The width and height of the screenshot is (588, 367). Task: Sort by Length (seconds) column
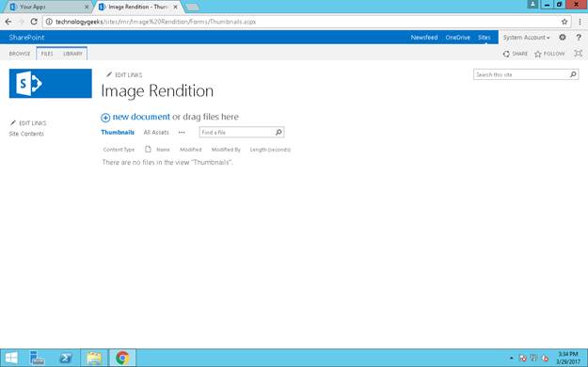click(x=270, y=150)
